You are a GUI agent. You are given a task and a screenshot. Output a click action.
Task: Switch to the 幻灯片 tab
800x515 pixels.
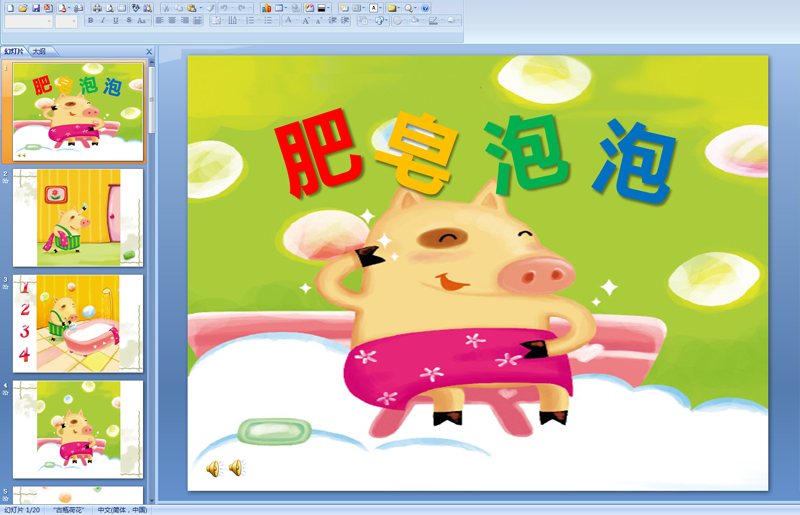click(14, 52)
